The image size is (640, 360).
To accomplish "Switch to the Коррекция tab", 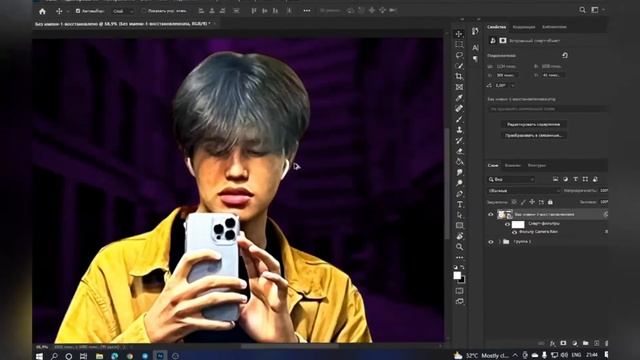I will pyautogui.click(x=524, y=27).
